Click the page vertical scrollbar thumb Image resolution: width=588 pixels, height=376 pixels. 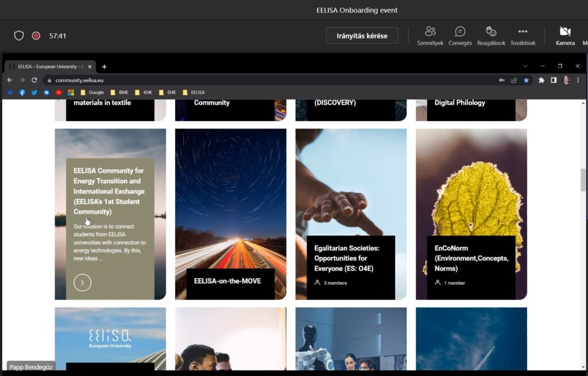[583, 180]
